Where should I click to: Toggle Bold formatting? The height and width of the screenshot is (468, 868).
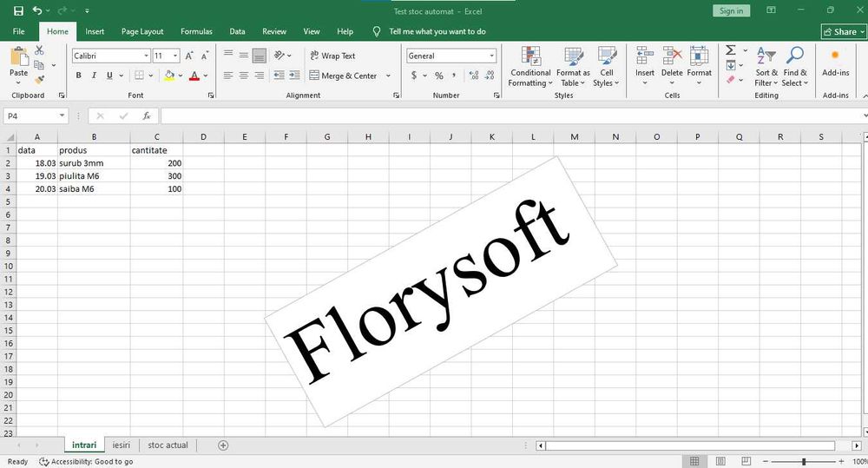(79, 76)
